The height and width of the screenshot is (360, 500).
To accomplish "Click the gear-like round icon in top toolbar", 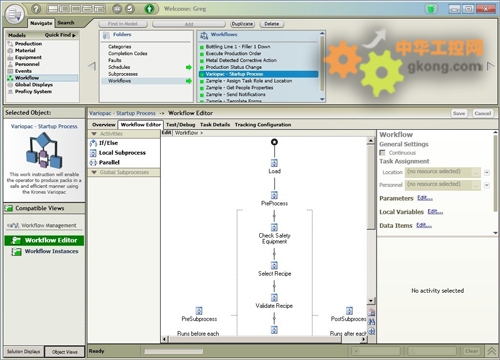I will pyautogui.click(x=117, y=9).
